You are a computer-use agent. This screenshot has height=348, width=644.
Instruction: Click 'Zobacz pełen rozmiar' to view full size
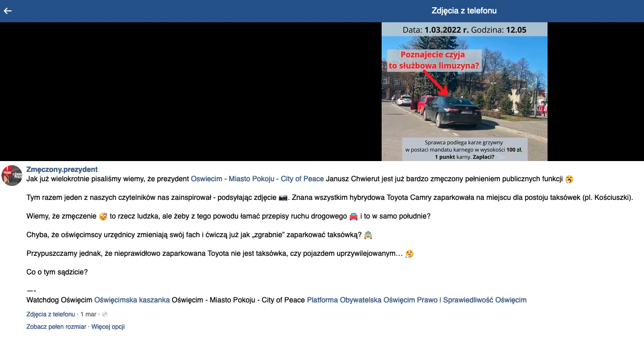coord(57,327)
